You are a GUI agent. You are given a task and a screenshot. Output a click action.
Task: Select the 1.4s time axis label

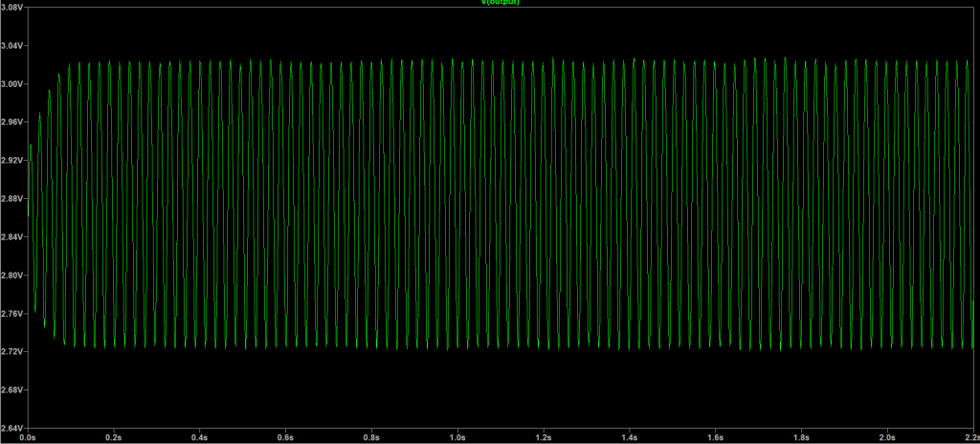click(x=631, y=437)
